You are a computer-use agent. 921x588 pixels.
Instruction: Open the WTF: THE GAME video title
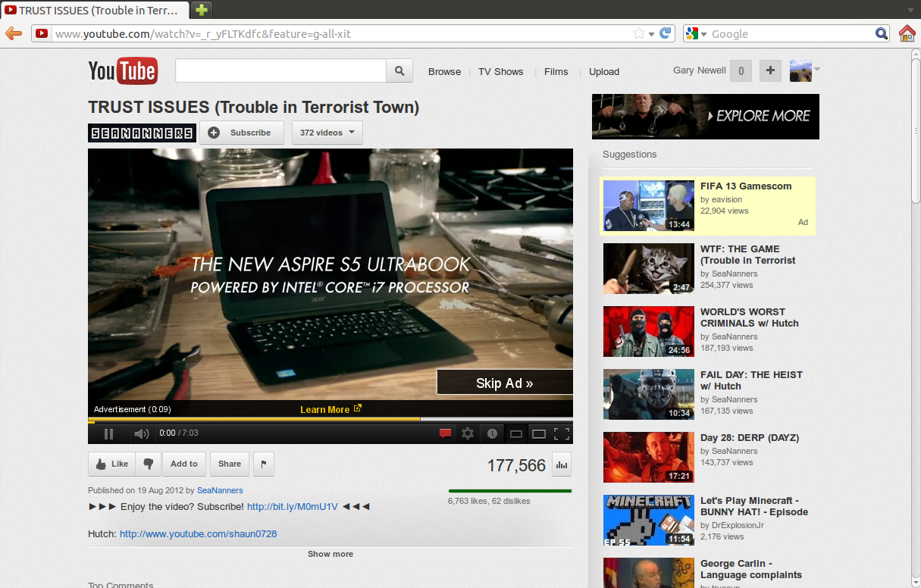748,255
